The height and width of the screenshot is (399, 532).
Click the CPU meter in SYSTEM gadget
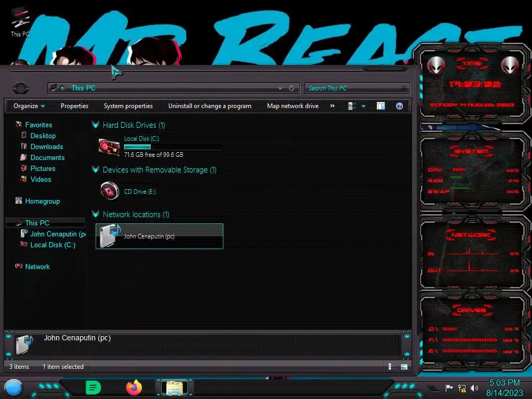tap(473, 170)
